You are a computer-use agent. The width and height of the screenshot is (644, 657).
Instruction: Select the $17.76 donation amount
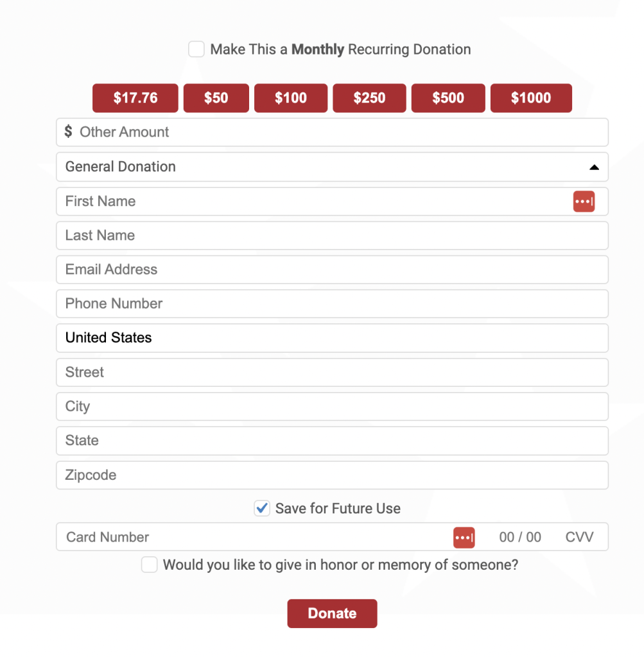135,98
